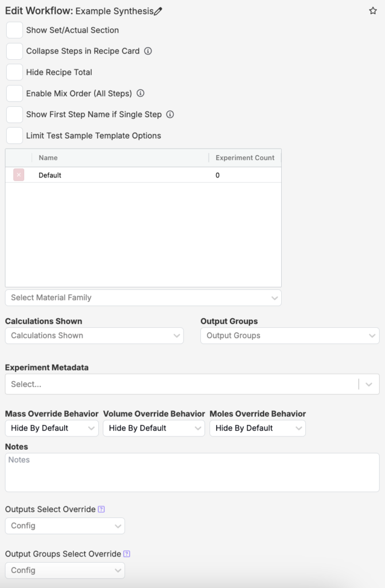
Task: Click the pencil icon to rename workflow
Action: 159,11
